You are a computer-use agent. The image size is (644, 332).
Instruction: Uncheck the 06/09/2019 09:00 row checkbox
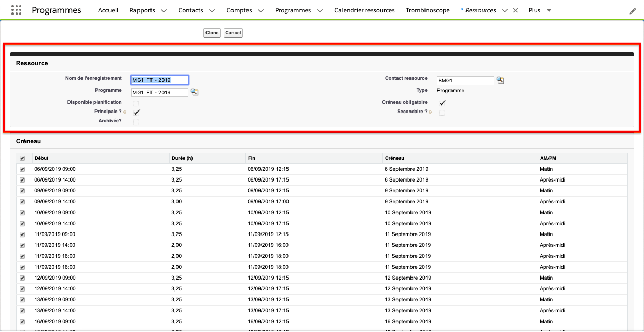point(22,169)
